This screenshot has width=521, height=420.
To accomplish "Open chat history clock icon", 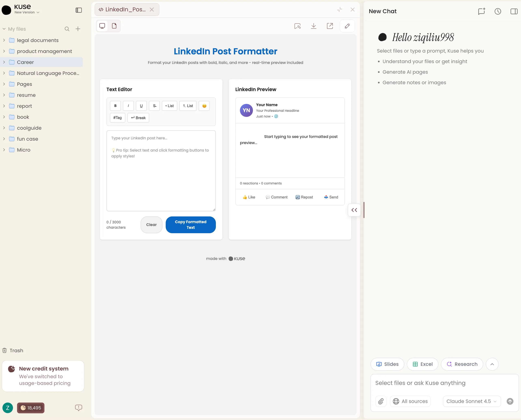I will pyautogui.click(x=498, y=11).
